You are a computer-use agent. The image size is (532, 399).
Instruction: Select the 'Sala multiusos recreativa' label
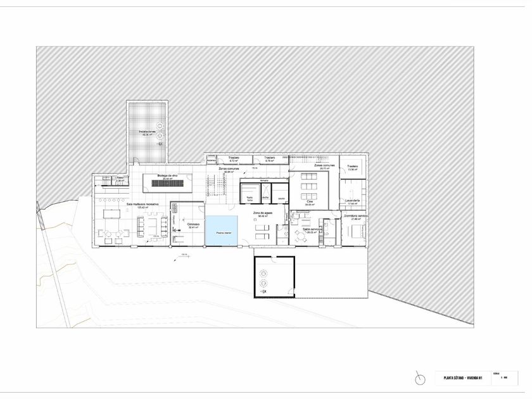(x=142, y=204)
